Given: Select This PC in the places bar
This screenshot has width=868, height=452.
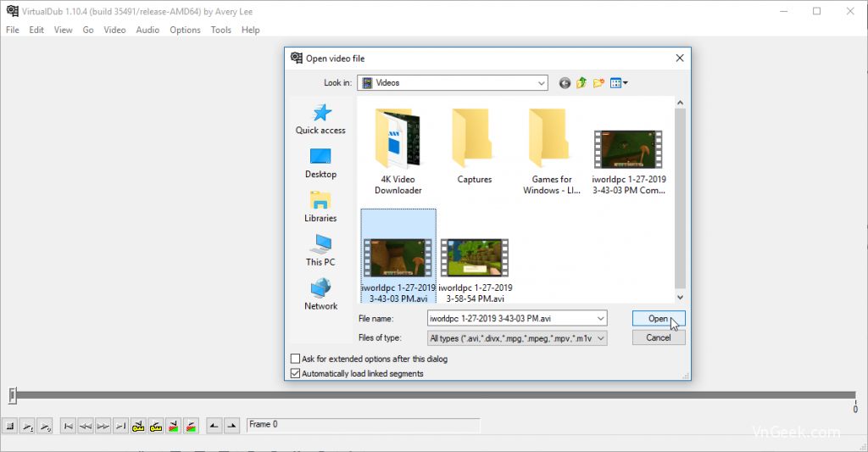Looking at the screenshot, I should tap(320, 250).
